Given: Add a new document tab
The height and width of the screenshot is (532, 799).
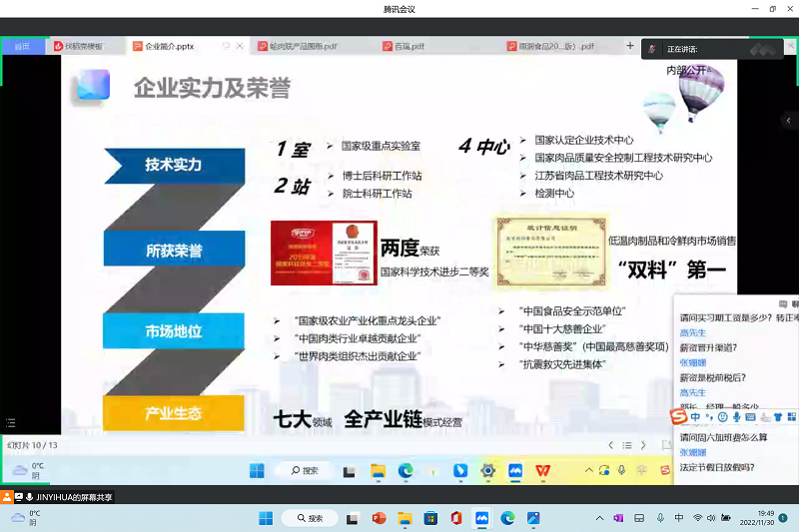Looking at the screenshot, I should (x=629, y=46).
